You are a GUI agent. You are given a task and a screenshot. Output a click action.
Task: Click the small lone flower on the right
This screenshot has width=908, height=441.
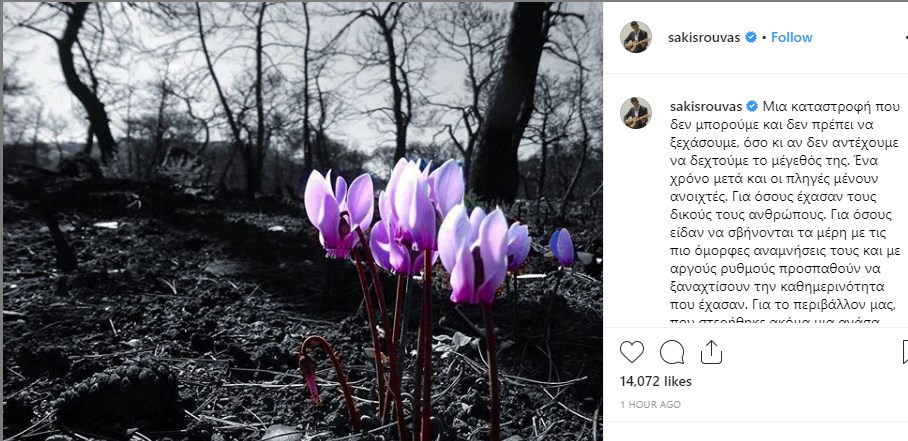(x=562, y=248)
